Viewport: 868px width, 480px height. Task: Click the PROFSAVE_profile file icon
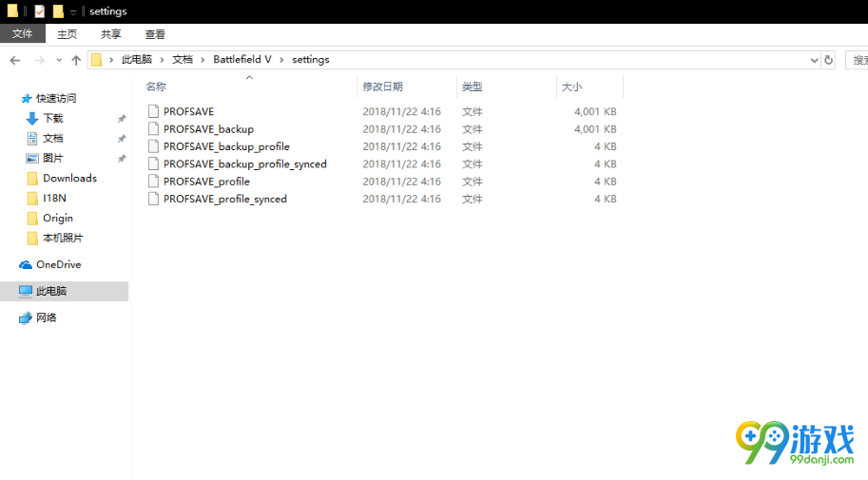point(153,181)
